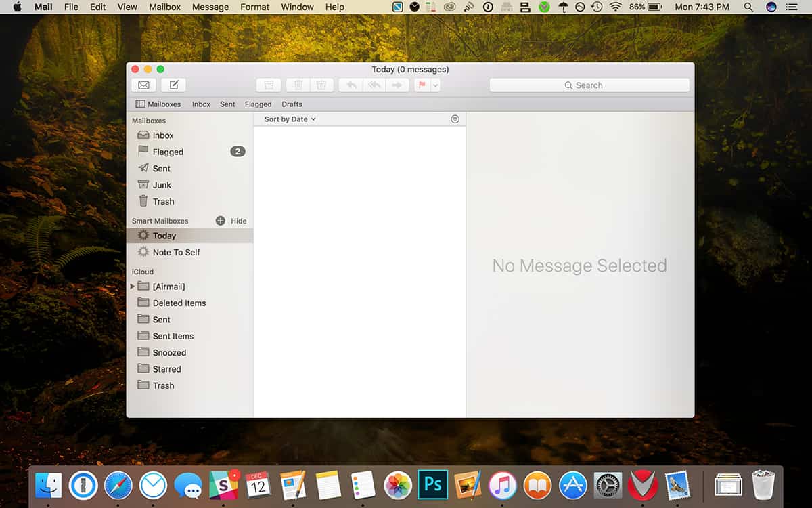Click the Reply arrow button
This screenshot has width=812, height=508.
(351, 85)
